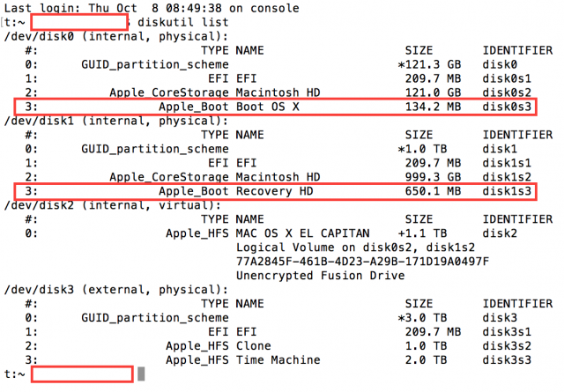Click the "MAC OS X EL CAPITAN" volume name

[x=304, y=233]
